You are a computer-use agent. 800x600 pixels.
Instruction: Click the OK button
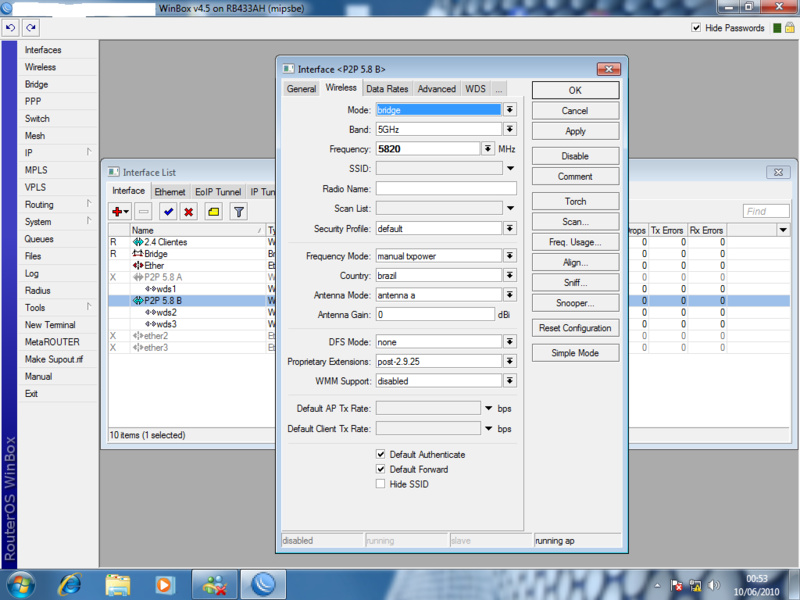(576, 90)
